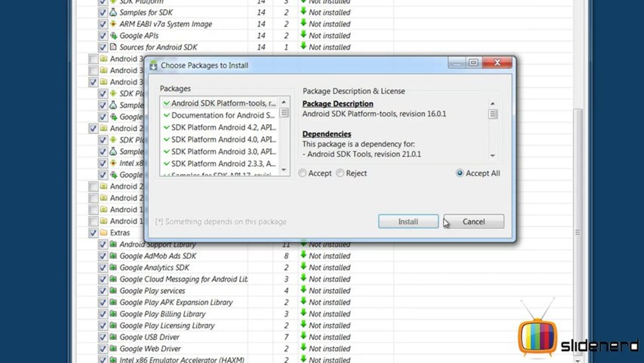Uncheck the ARM EABI v7a System Image checkbox
Viewport: 644px width, 363px height.
103,24
